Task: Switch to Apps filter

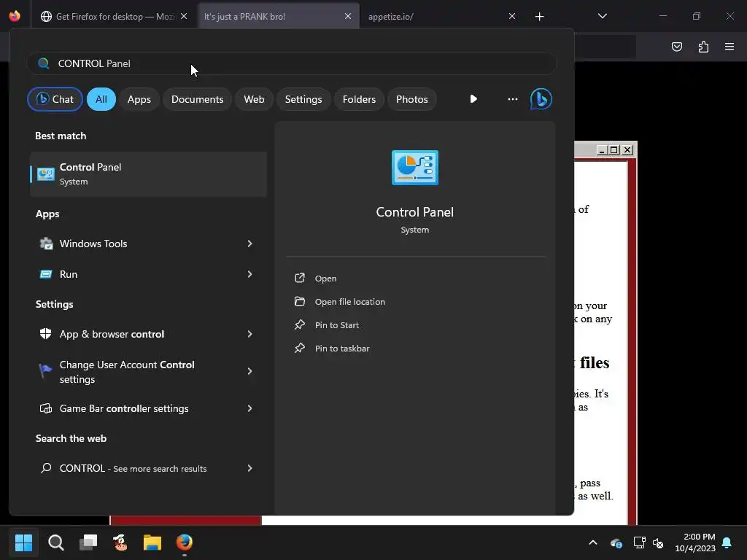Action: (x=139, y=99)
